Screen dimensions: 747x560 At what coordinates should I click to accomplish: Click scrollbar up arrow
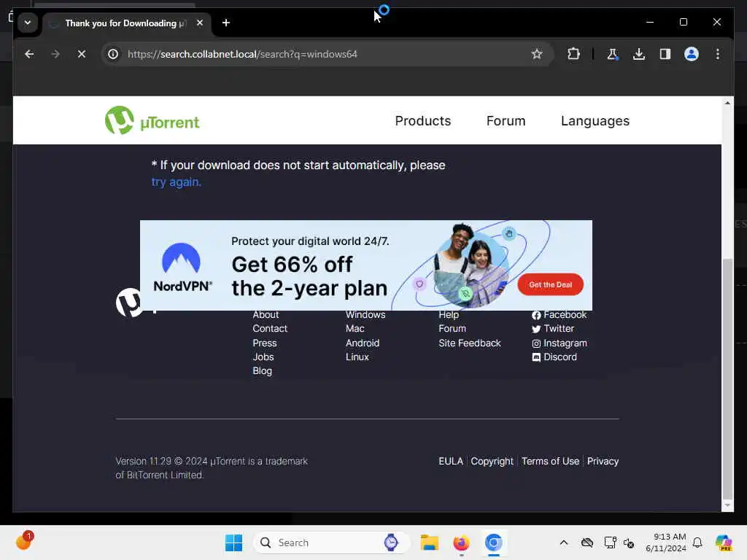[727, 103]
